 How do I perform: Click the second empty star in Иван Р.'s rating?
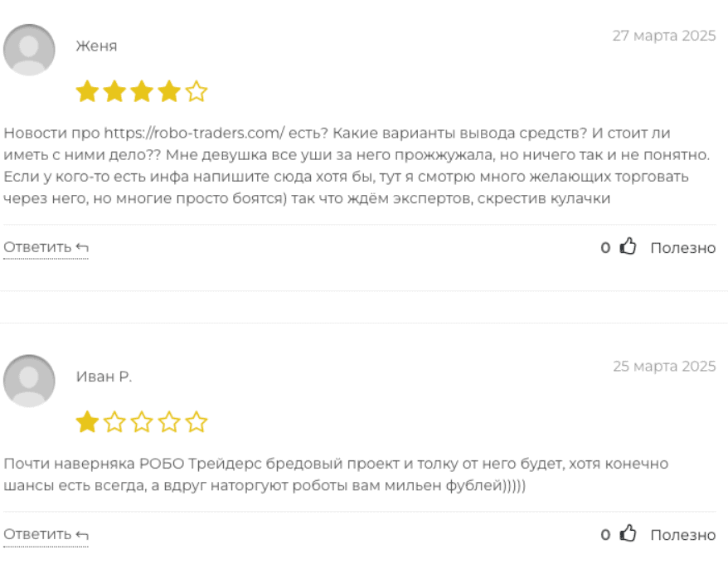[114, 423]
